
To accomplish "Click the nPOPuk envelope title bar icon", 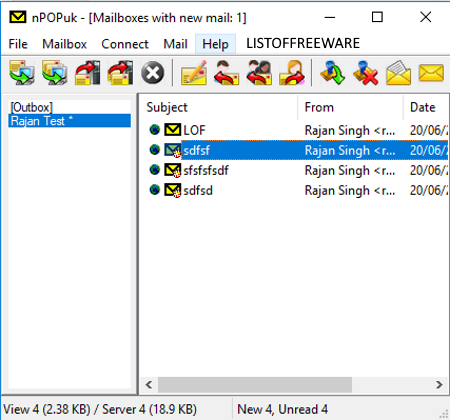I will (18, 17).
